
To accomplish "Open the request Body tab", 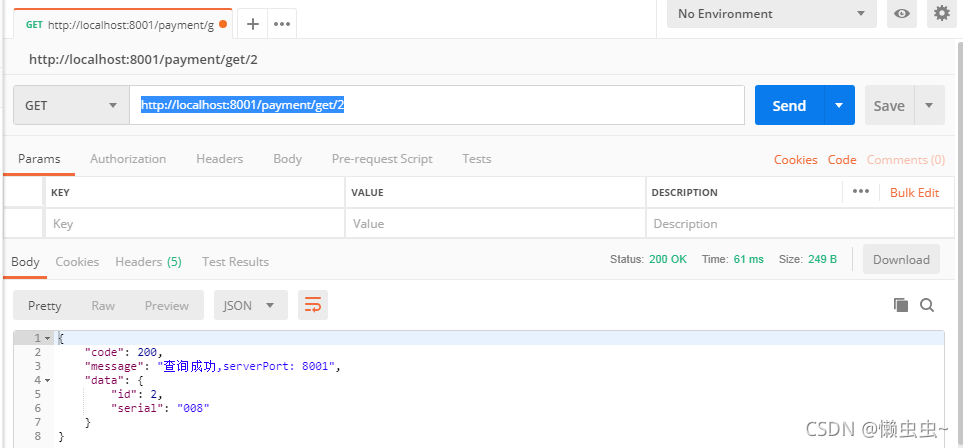I will (287, 159).
